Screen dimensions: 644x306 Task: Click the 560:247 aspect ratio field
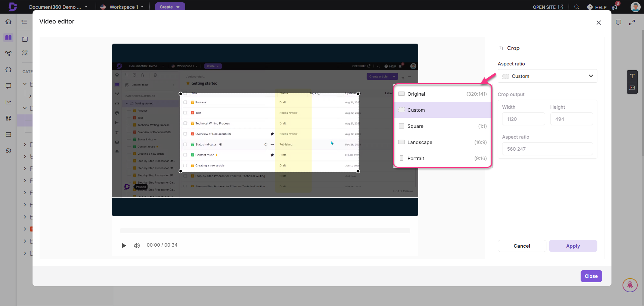547,149
